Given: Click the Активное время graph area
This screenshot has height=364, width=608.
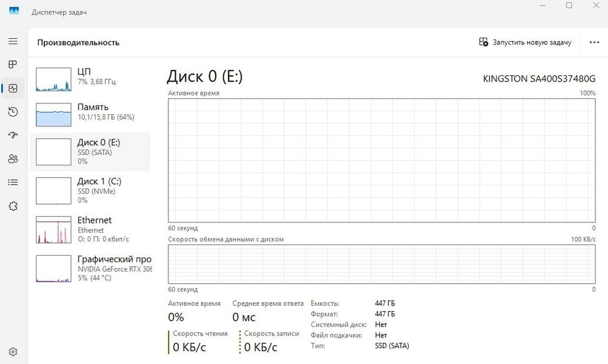Looking at the screenshot, I should click(382, 160).
